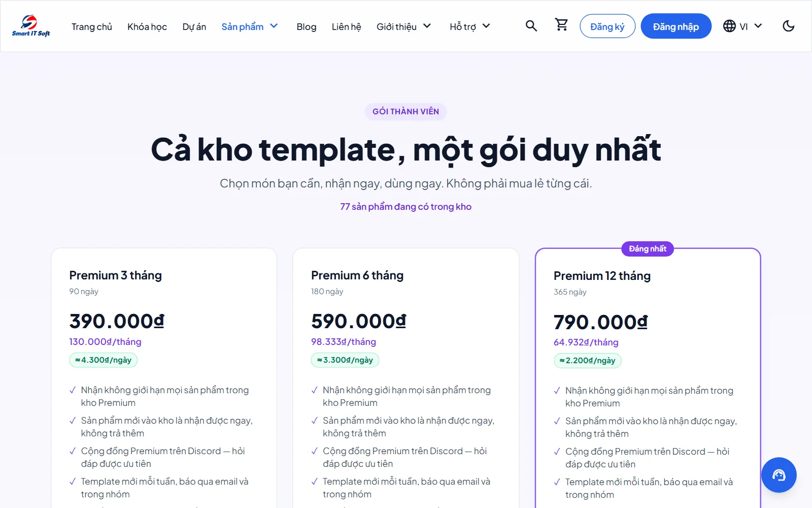Expand the Sản phẩm dropdown chevron
This screenshot has width=812, height=508.
click(x=274, y=26)
